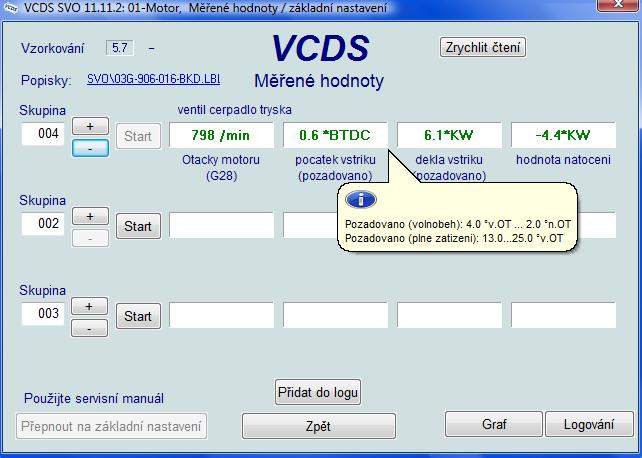Click Přidat do logu button
642x458 pixels.
pos(318,392)
